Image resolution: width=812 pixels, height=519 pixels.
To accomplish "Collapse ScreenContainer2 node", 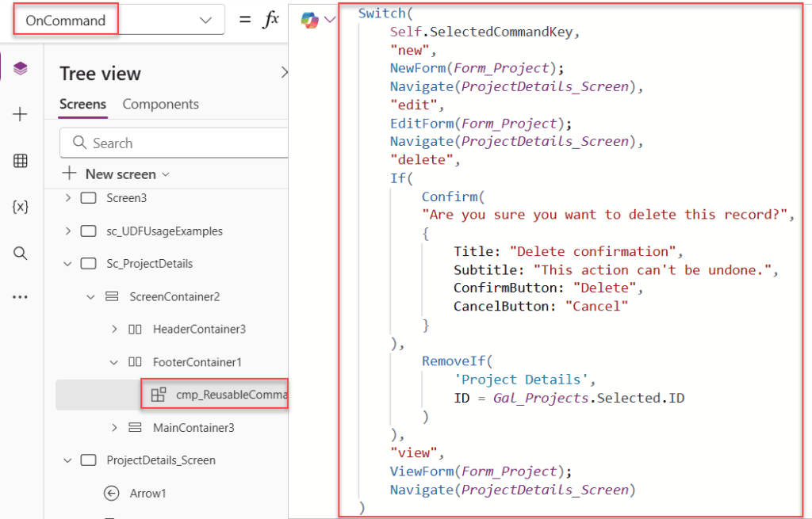I will [x=90, y=297].
